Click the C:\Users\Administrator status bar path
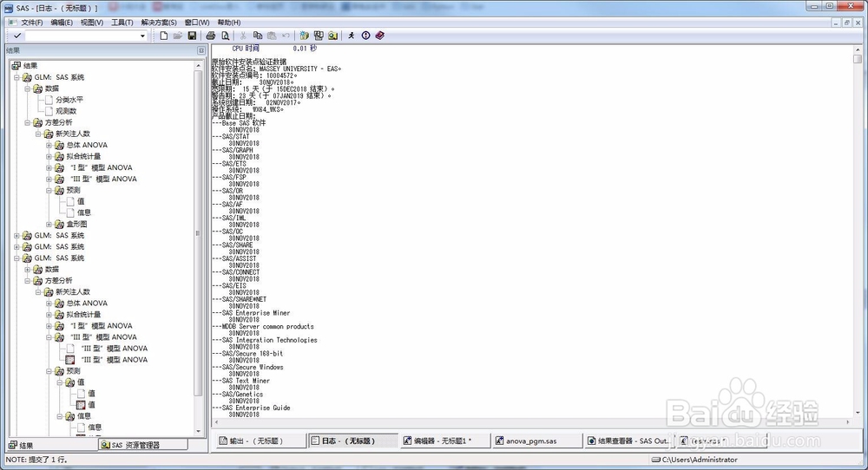The height and width of the screenshot is (470, 868). pos(700,460)
